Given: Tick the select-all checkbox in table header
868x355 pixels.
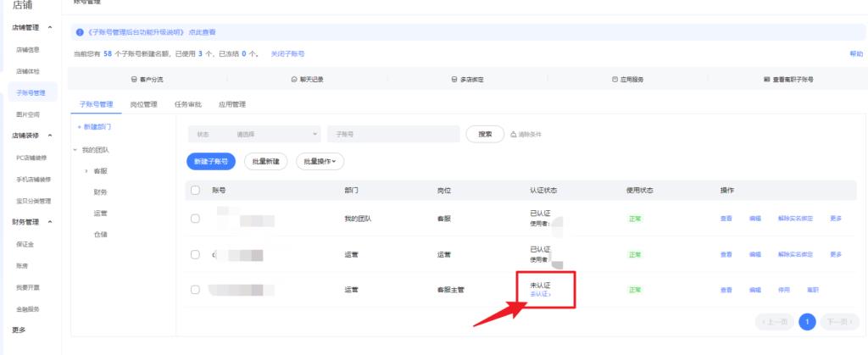Looking at the screenshot, I should point(195,191).
